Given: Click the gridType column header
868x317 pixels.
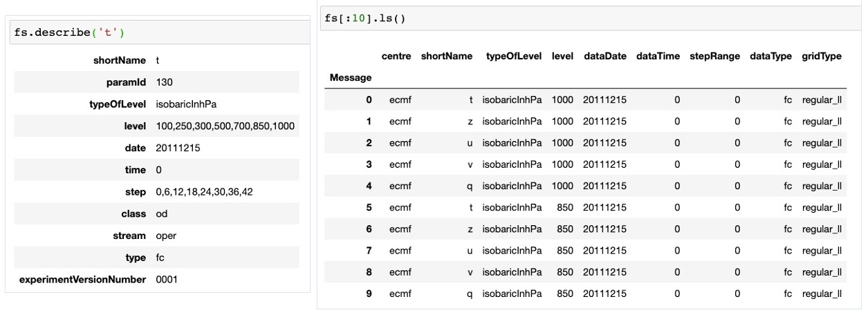Looking at the screenshot, I should [x=822, y=56].
